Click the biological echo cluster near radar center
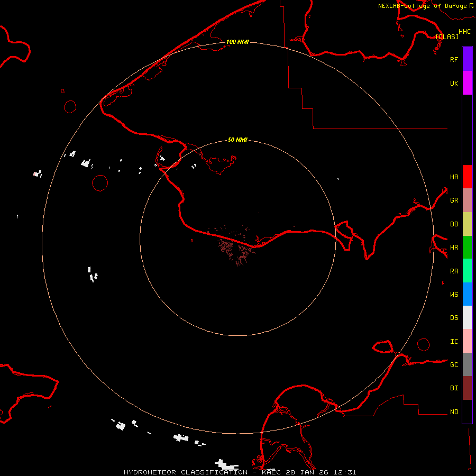The height and width of the screenshot is (476, 476). coord(236,250)
